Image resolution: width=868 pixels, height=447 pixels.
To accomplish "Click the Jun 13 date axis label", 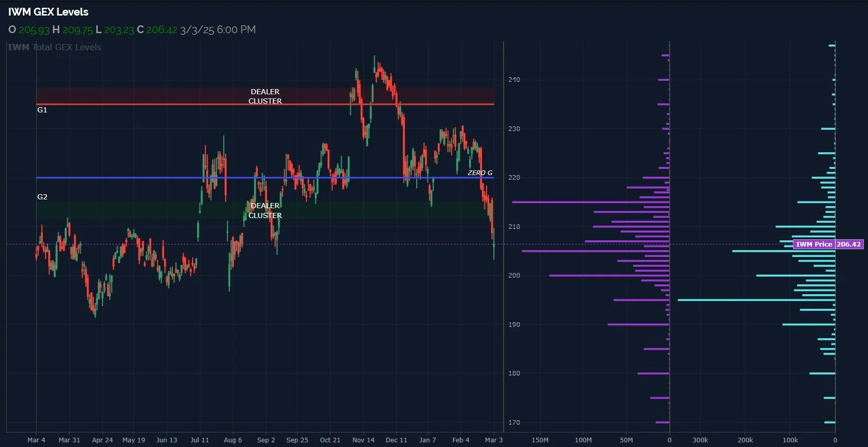I will click(x=167, y=440).
